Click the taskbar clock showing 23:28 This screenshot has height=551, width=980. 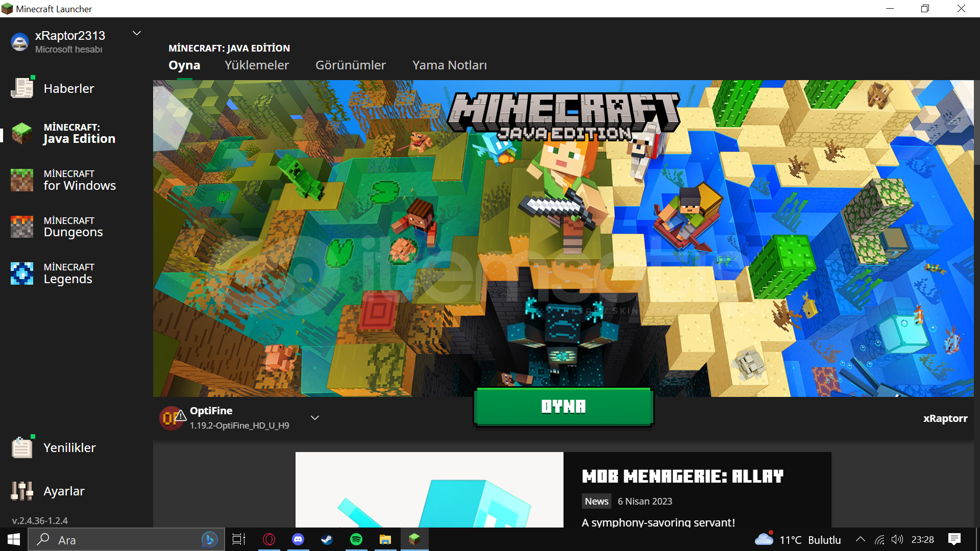(x=923, y=540)
